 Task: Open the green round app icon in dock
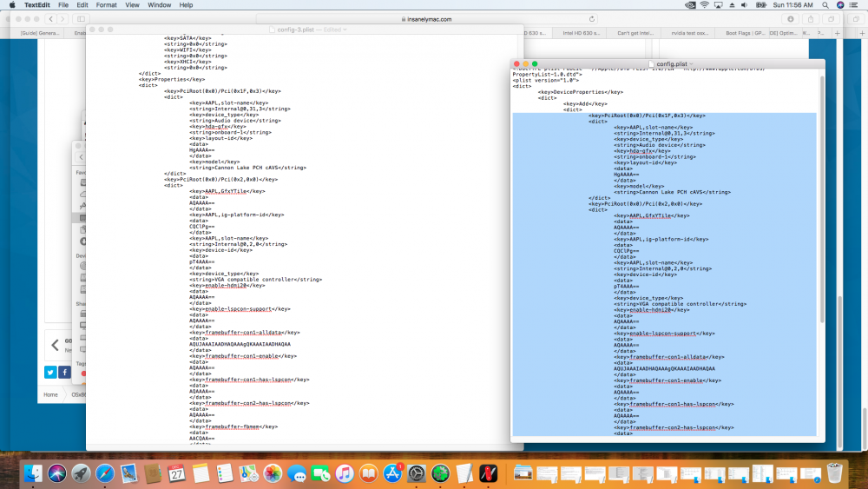point(441,473)
